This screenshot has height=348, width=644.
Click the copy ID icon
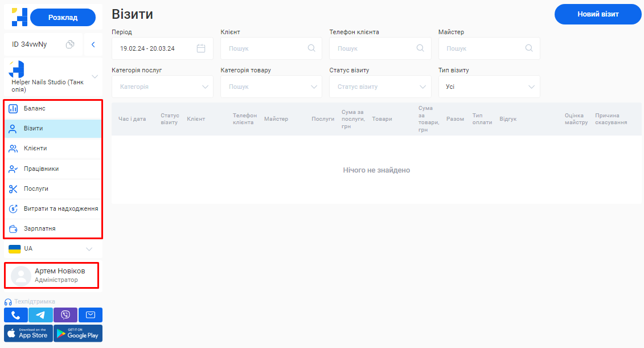point(70,44)
